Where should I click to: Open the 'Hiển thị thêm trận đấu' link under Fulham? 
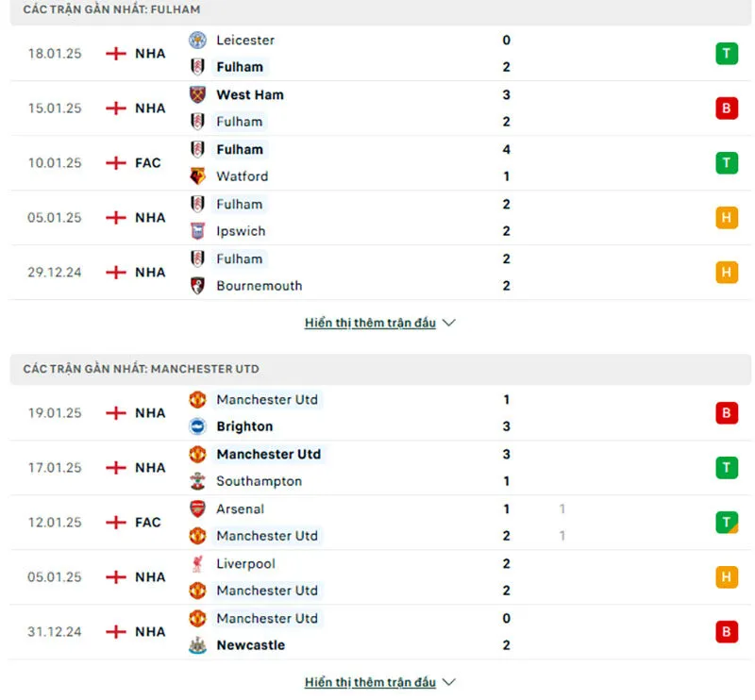(370, 323)
